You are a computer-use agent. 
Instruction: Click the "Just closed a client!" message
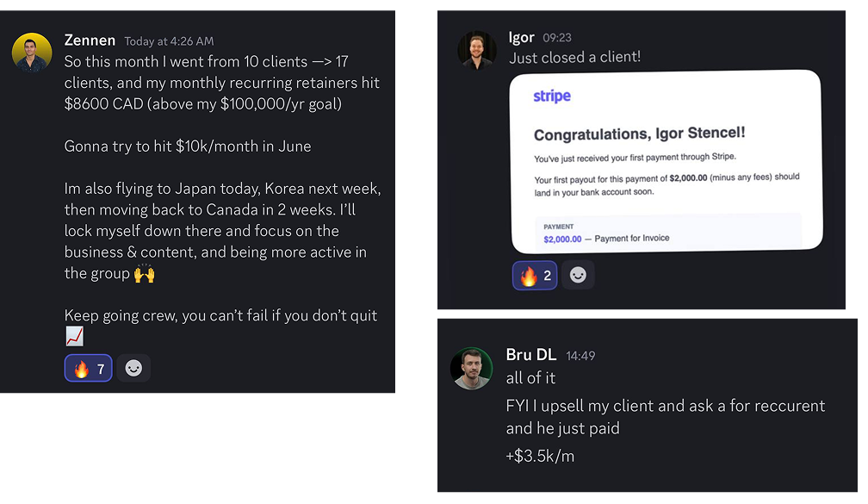click(x=574, y=58)
